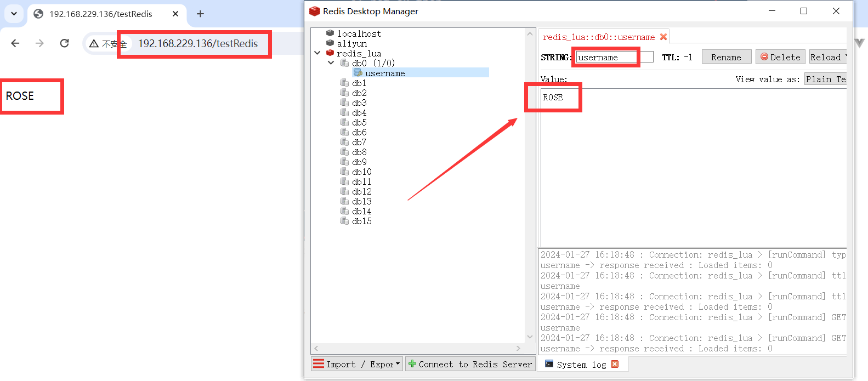
Task: Click the key icon beside username
Action: (x=358, y=73)
